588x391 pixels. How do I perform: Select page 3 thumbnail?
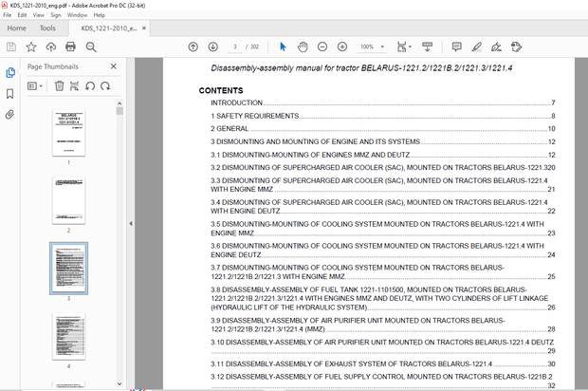pos(68,269)
